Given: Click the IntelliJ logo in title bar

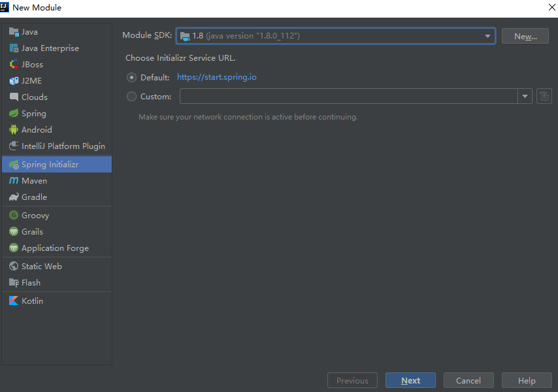Looking at the screenshot, I should point(4,7).
